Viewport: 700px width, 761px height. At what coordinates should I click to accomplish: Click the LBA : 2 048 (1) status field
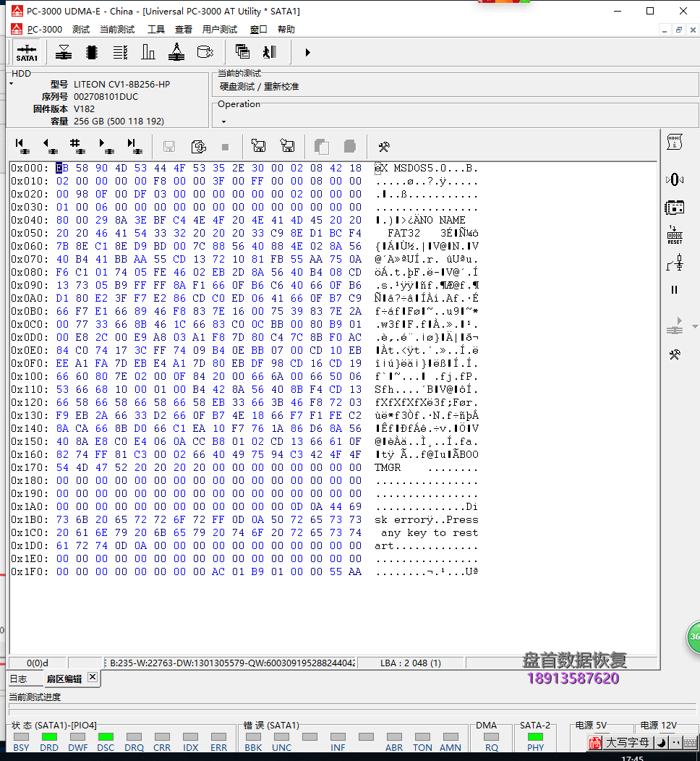coord(411,663)
